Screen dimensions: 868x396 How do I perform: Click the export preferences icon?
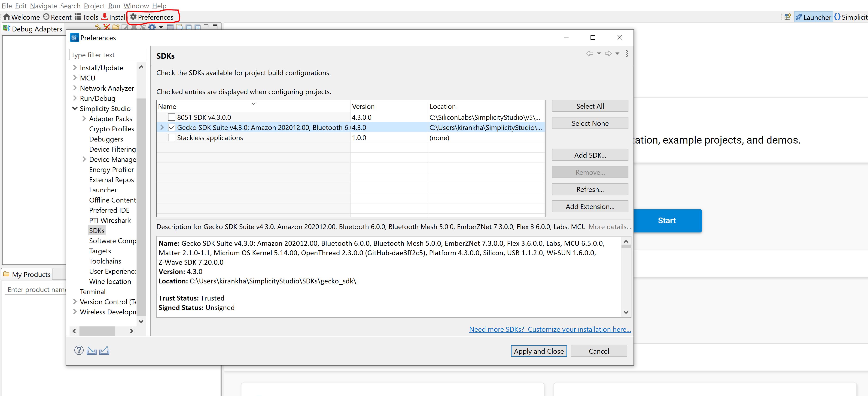[x=104, y=351]
